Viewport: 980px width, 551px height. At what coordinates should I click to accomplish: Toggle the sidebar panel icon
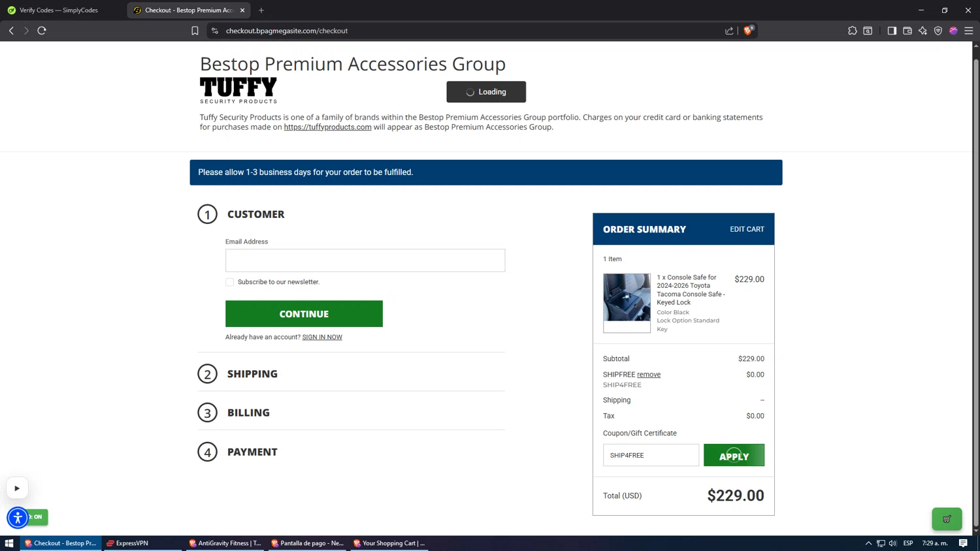[x=892, y=31]
